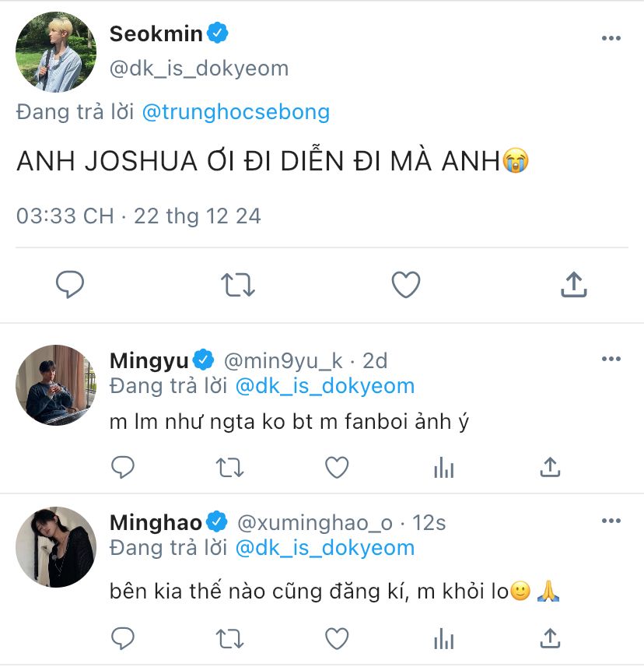Retweet Mingyu's reply
The width and height of the screenshot is (644, 667).
(229, 467)
